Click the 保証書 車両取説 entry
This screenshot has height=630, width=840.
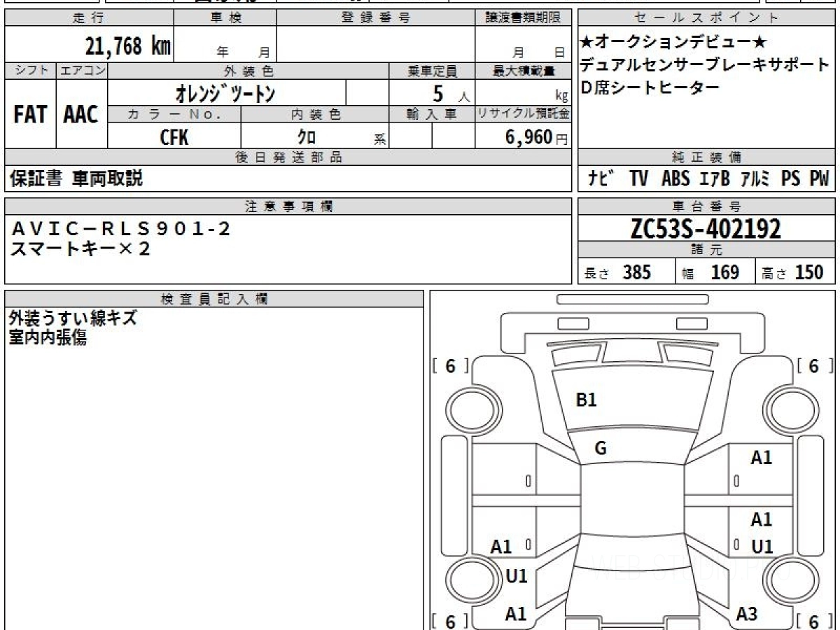76,179
